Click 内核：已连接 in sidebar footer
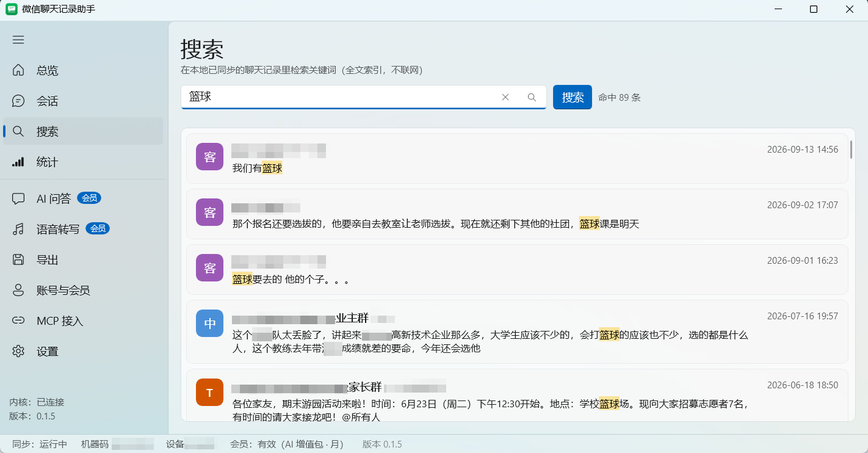 pos(37,402)
